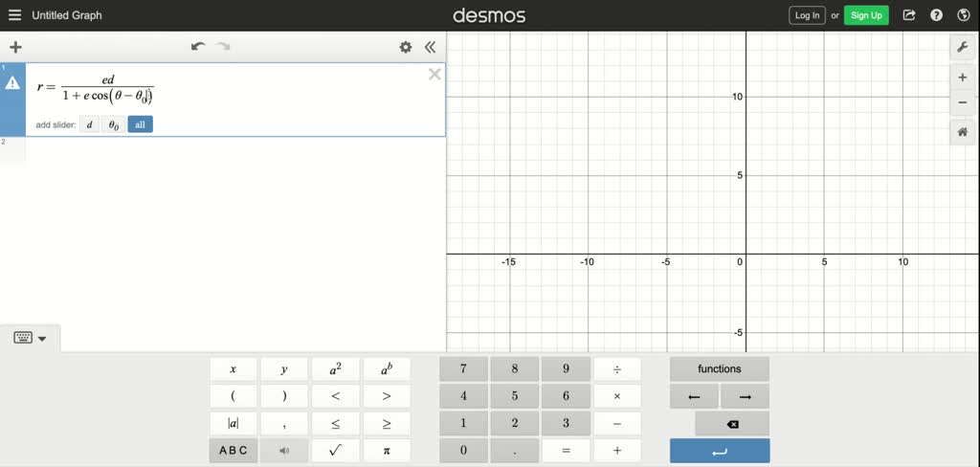Hide the on-screen keypad
Image resolution: width=980 pixels, height=467 pixels.
click(x=31, y=338)
